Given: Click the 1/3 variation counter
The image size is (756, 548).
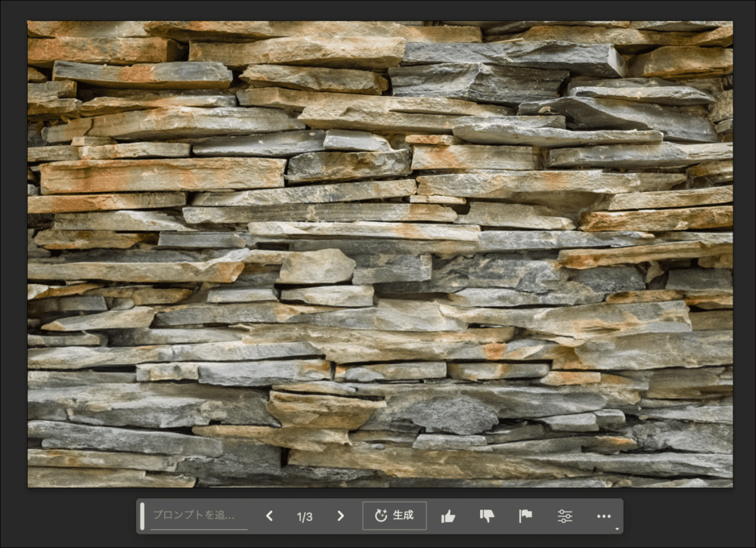Looking at the screenshot, I should coord(305,517).
